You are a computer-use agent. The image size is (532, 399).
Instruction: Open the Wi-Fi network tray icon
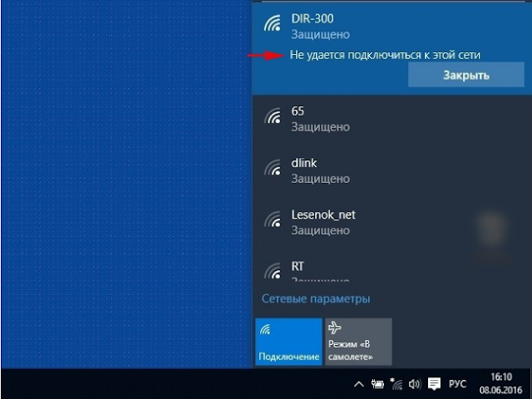(397, 384)
